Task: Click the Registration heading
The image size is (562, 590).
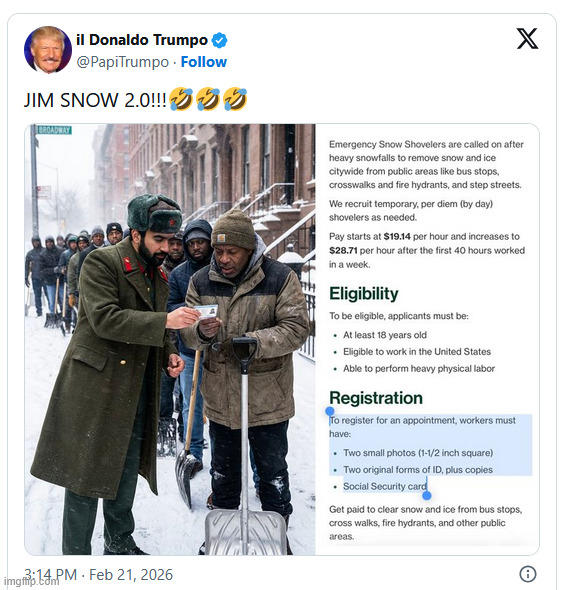Action: pyautogui.click(x=376, y=398)
